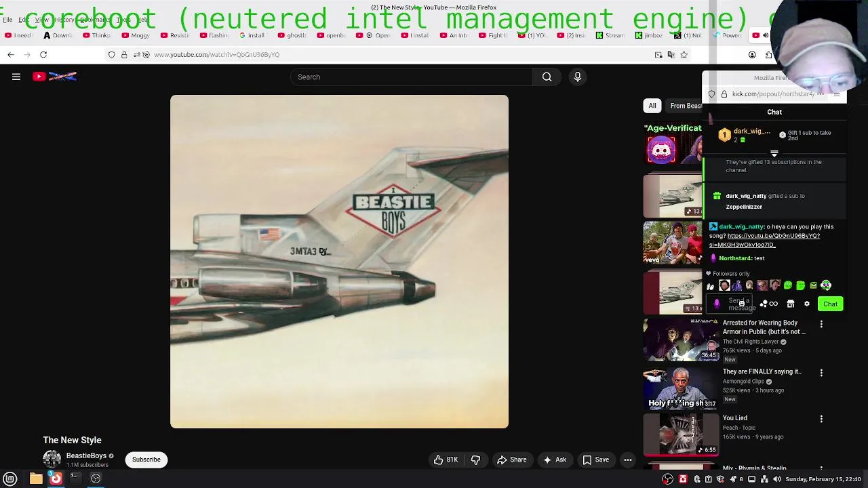The image size is (868, 488).
Task: Like the video with 81K likes
Action: pyautogui.click(x=446, y=460)
